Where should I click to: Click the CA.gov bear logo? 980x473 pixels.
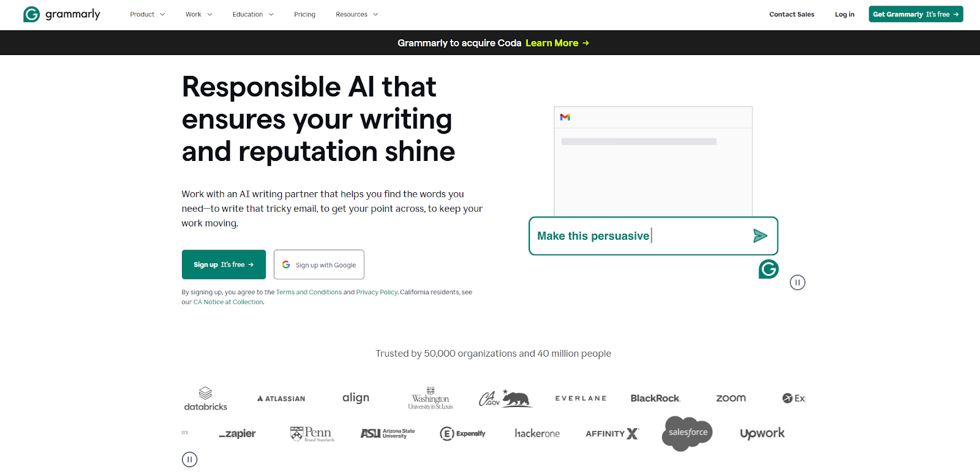click(x=505, y=398)
